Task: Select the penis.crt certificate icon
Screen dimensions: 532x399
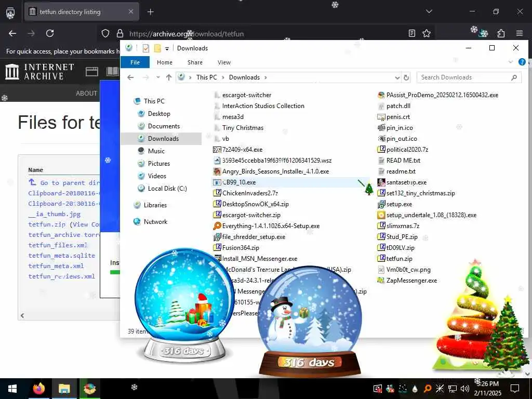Action: point(381,117)
